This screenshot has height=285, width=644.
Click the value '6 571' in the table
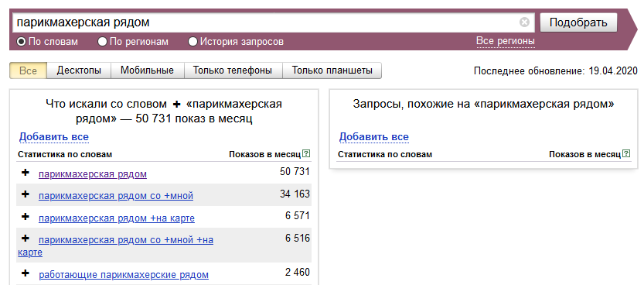click(x=298, y=216)
